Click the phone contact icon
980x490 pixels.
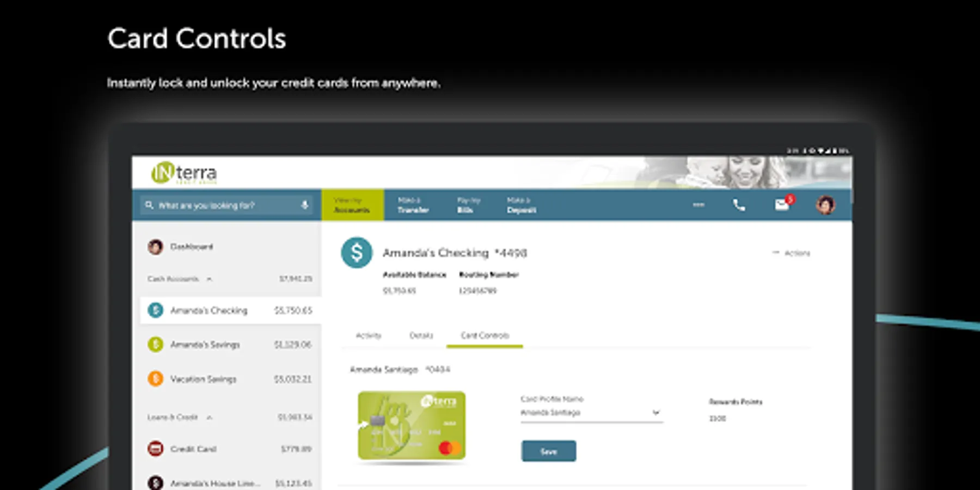click(x=739, y=205)
